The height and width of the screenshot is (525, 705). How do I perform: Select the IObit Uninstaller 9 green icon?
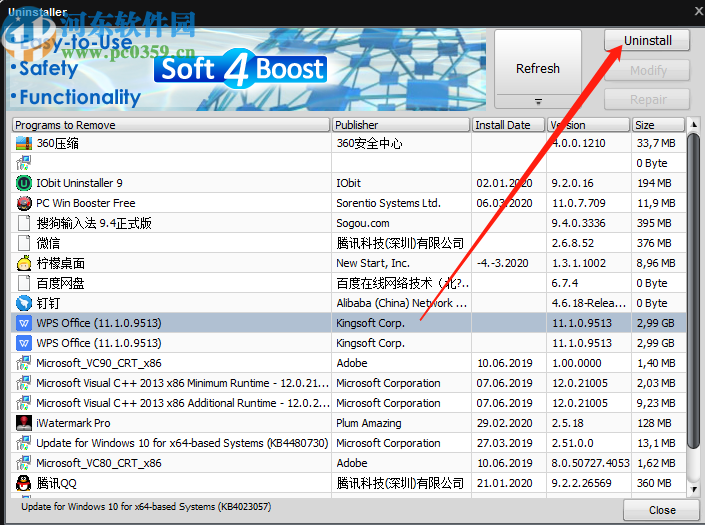(x=24, y=183)
